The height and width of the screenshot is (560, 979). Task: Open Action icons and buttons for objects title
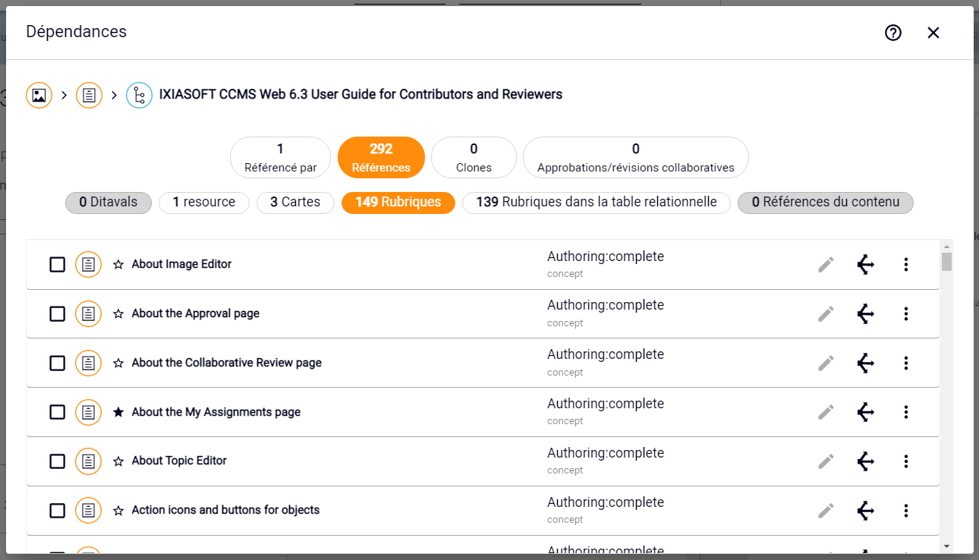click(225, 510)
